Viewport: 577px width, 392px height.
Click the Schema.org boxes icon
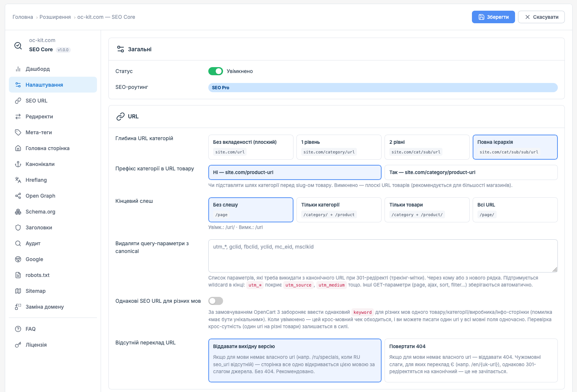click(x=18, y=212)
